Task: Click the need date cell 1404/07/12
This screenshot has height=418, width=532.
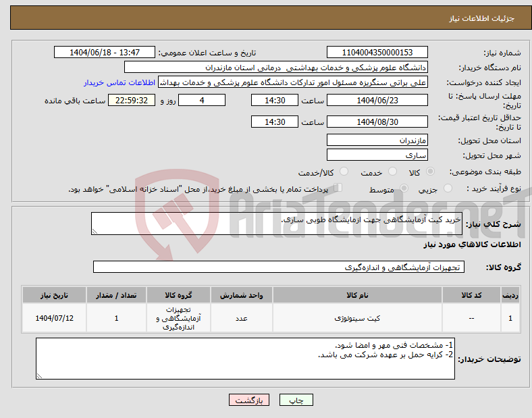Action: point(54,318)
